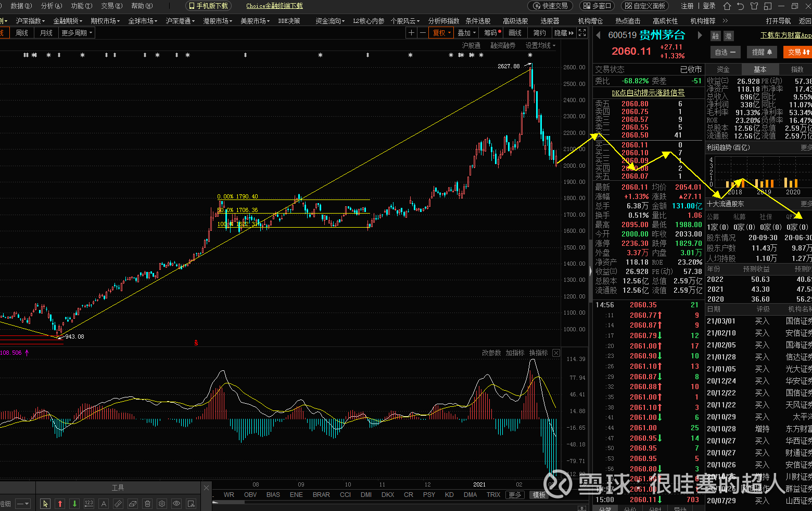Click the home icon in title bar

coord(727,6)
